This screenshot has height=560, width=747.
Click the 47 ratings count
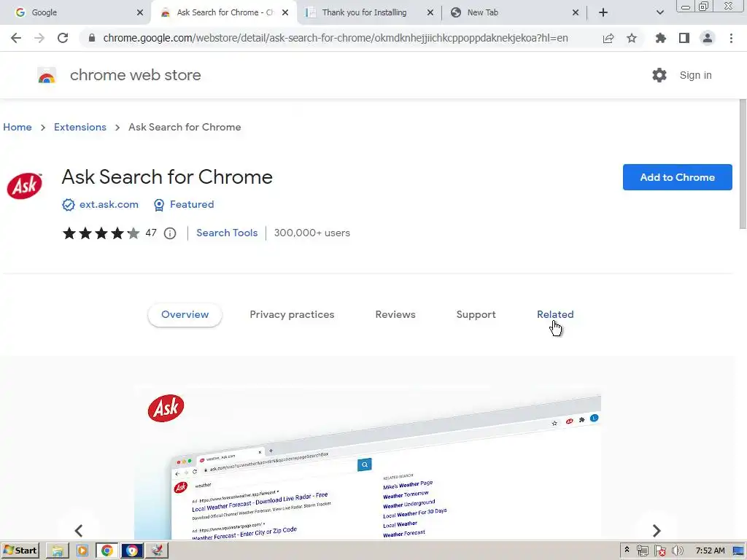[x=151, y=233]
